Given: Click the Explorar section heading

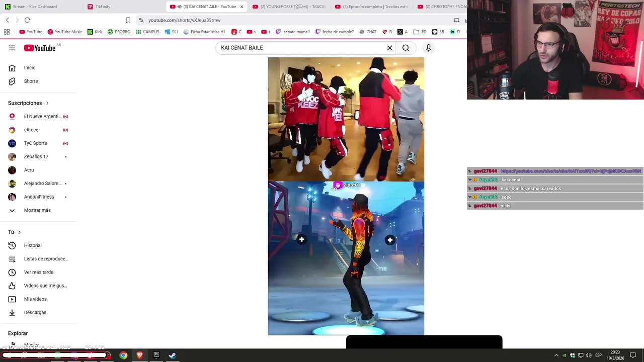Looking at the screenshot, I should pyautogui.click(x=18, y=333).
